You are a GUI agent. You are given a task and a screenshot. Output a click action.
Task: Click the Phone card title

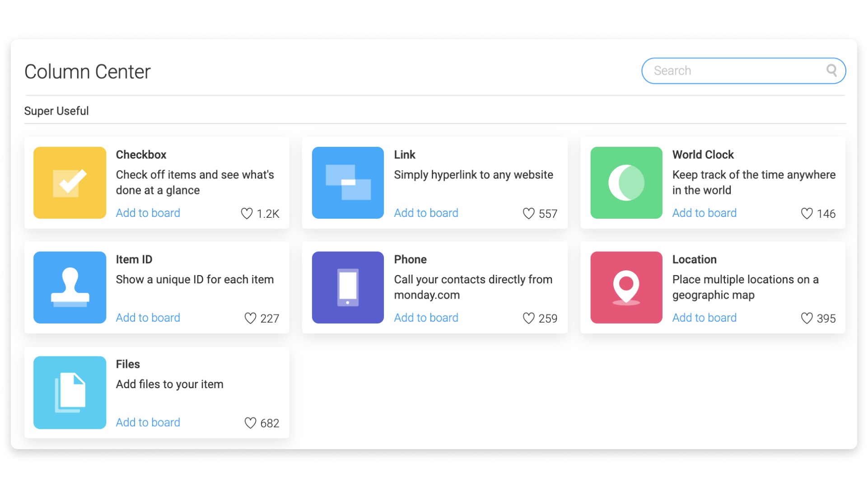[x=410, y=259]
